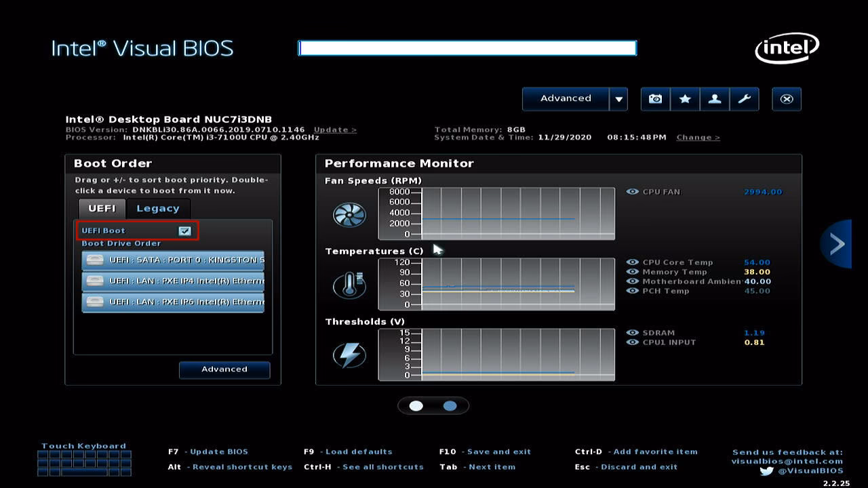Image resolution: width=868 pixels, height=488 pixels.
Task: Hide the CPU FAN graph line
Action: click(x=633, y=192)
